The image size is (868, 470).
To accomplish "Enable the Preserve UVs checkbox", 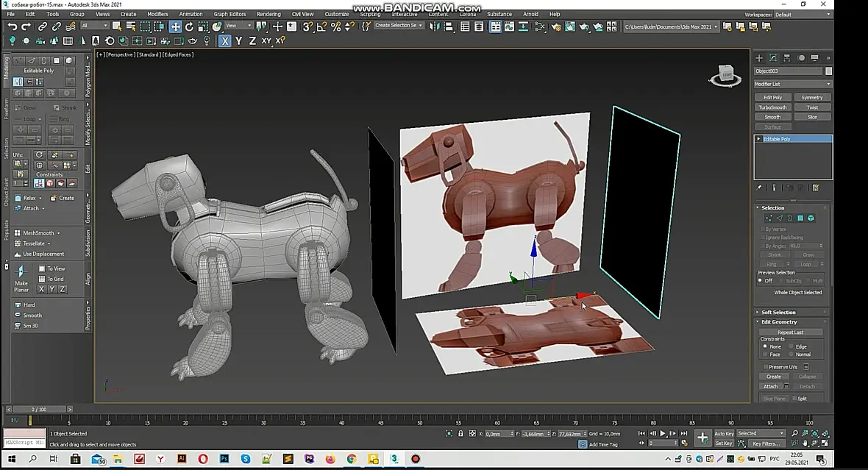I will click(766, 367).
